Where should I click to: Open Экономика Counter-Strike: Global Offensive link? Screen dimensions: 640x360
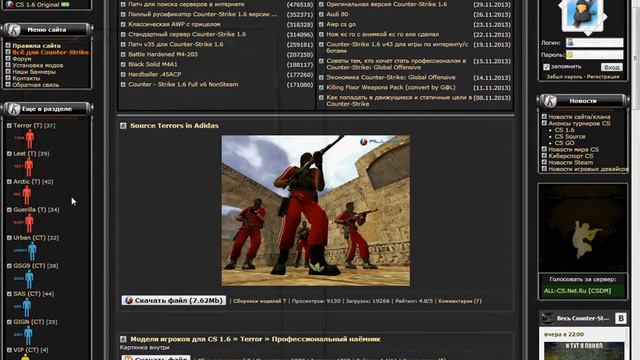point(391,77)
